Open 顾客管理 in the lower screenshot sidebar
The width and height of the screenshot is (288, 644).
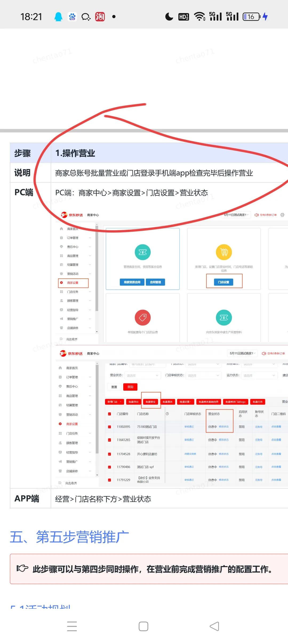(72, 443)
